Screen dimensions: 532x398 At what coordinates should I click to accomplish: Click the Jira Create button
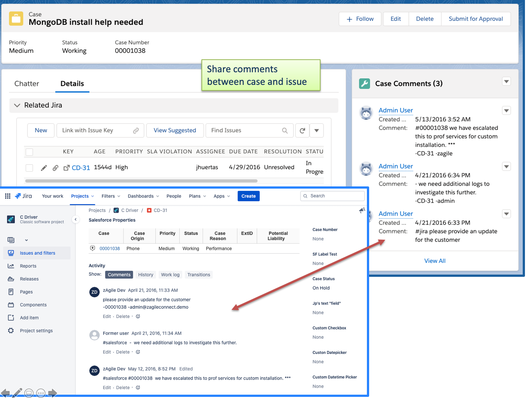(x=249, y=196)
